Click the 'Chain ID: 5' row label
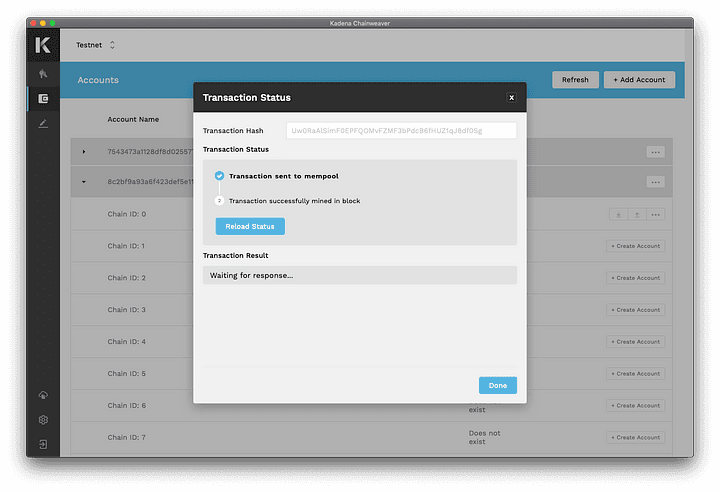 (127, 373)
